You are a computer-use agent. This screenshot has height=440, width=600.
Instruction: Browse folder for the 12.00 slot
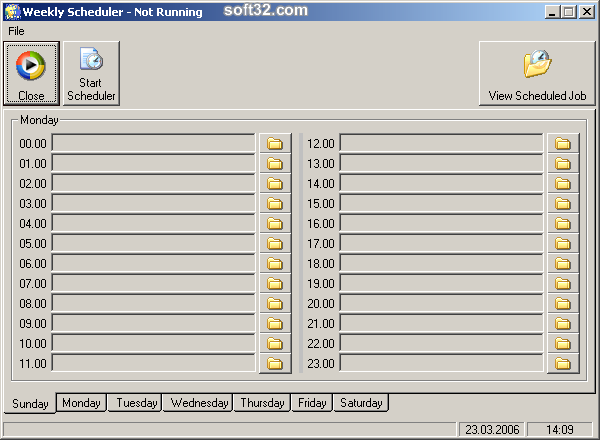[x=563, y=143]
